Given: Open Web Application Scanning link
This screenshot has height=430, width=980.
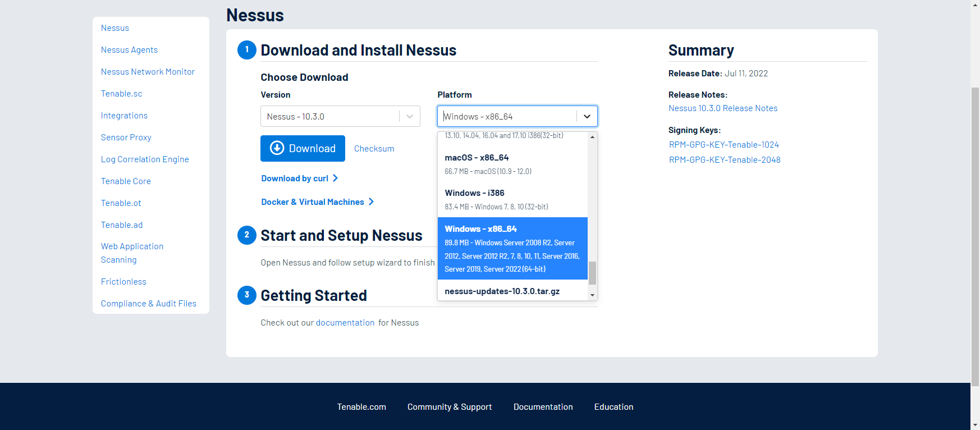Looking at the screenshot, I should click(x=132, y=253).
